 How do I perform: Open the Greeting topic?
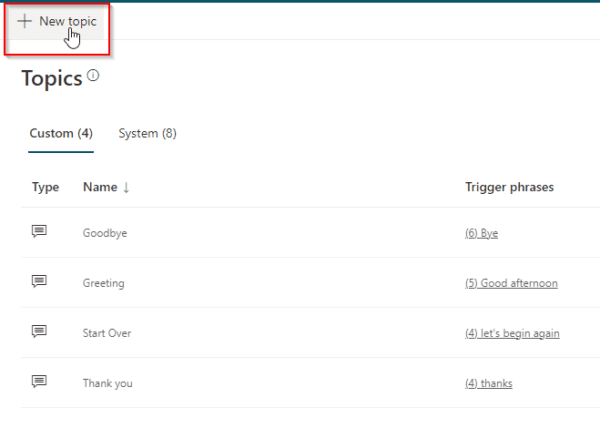click(103, 283)
